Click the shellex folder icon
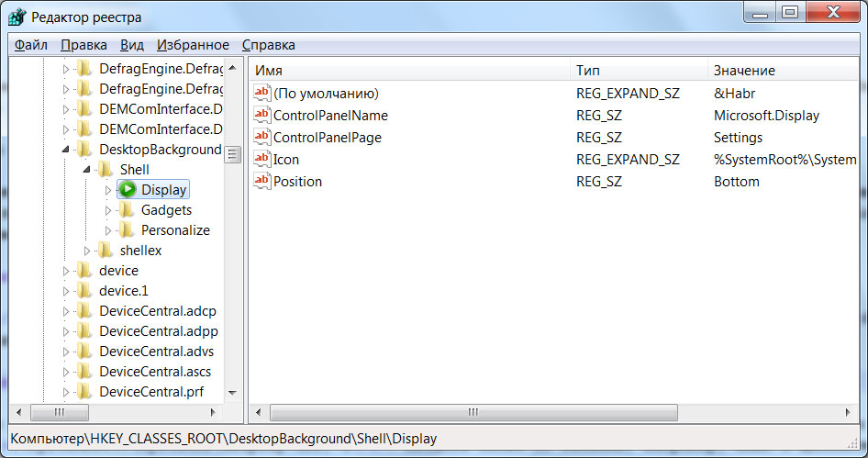This screenshot has height=458, width=868. point(106,251)
